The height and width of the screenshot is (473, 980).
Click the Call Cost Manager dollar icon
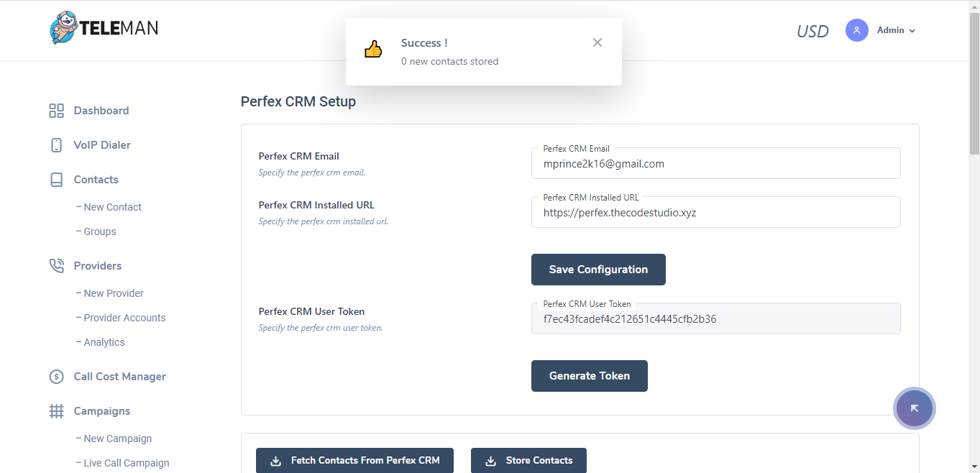pyautogui.click(x=57, y=376)
